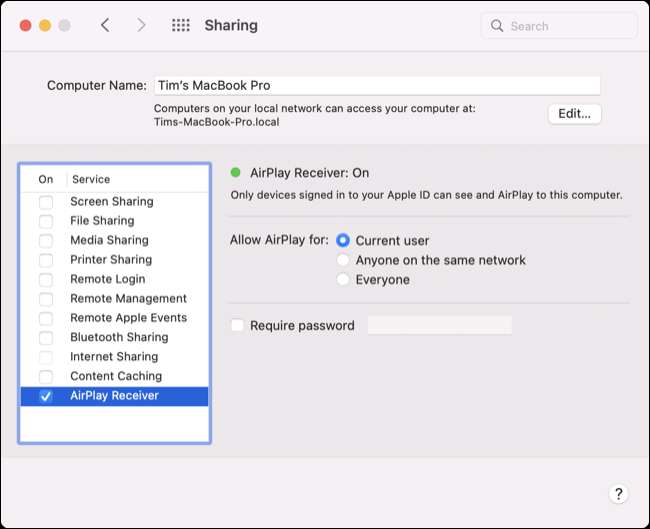The image size is (650, 529).
Task: Click the AirPlay password input field
Action: 439,325
